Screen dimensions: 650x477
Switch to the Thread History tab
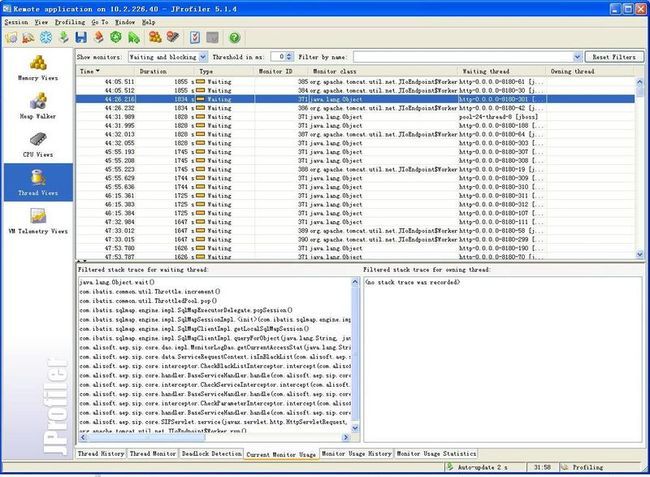(101, 453)
